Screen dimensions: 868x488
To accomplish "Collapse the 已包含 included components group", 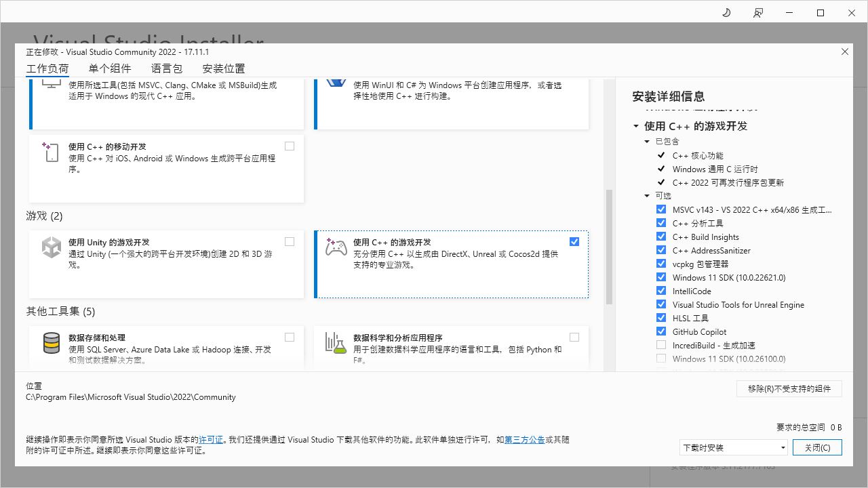I will pyautogui.click(x=647, y=142).
